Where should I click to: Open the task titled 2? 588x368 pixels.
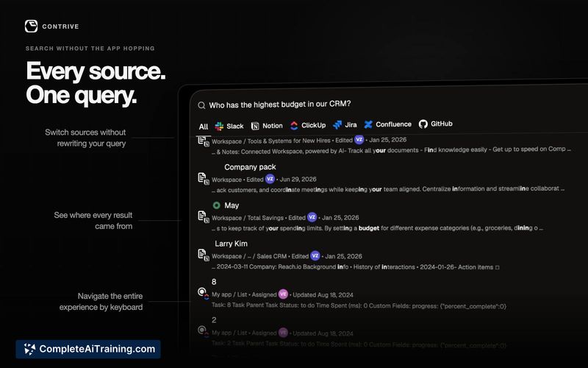pyautogui.click(x=214, y=320)
